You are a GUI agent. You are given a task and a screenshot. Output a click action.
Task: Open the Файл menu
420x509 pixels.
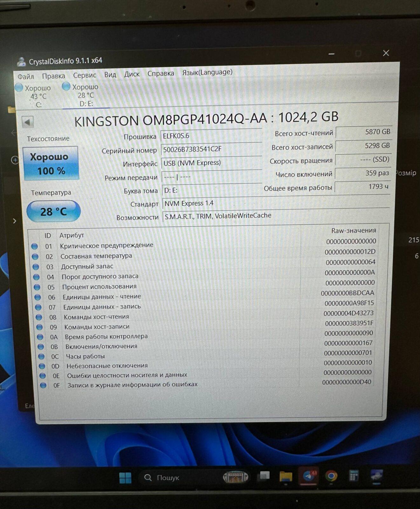25,76
